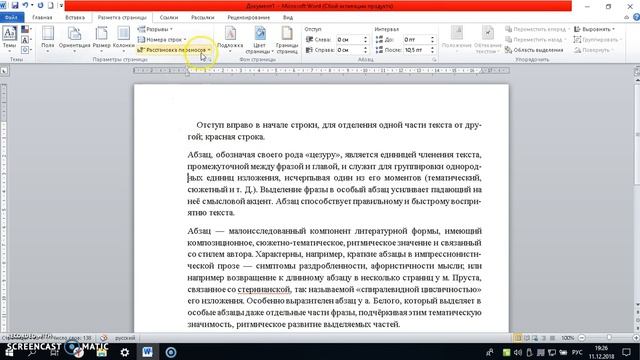
Task: Open theme colors palette
Action: point(26,29)
